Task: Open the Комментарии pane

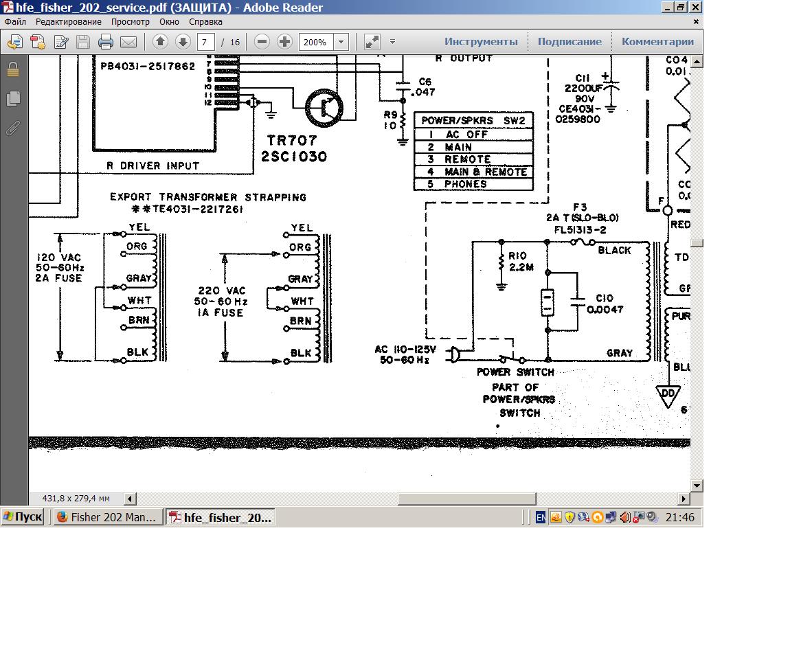Action: pos(657,42)
